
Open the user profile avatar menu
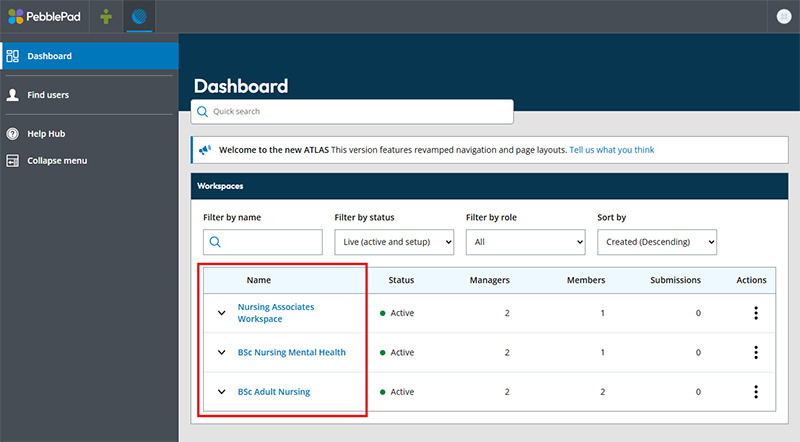tap(784, 16)
